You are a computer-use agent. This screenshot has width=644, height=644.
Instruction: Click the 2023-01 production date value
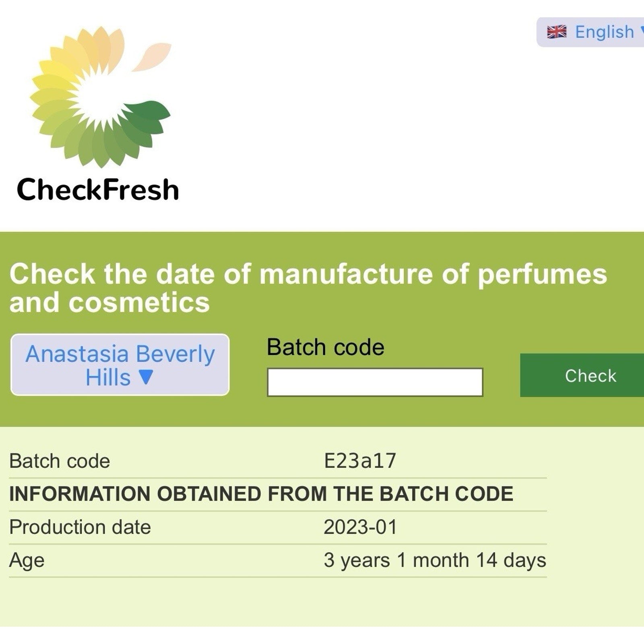coord(360,527)
